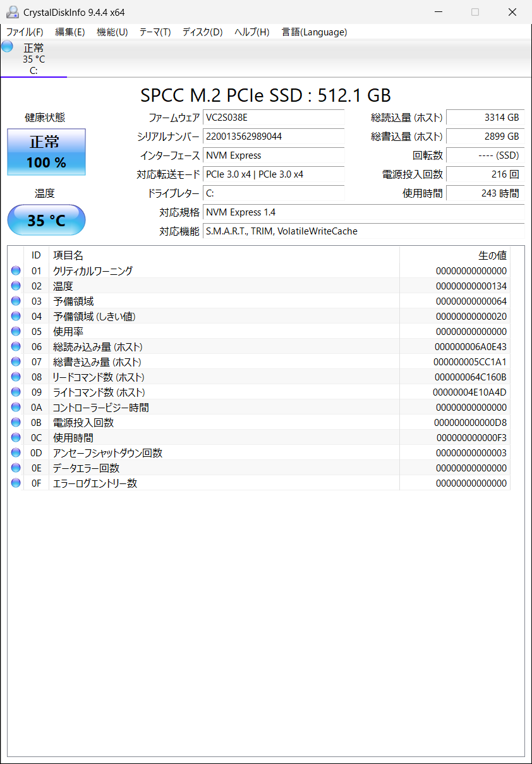Open the 編集(E) menu
Viewport: 532px width, 764px height.
70,32
